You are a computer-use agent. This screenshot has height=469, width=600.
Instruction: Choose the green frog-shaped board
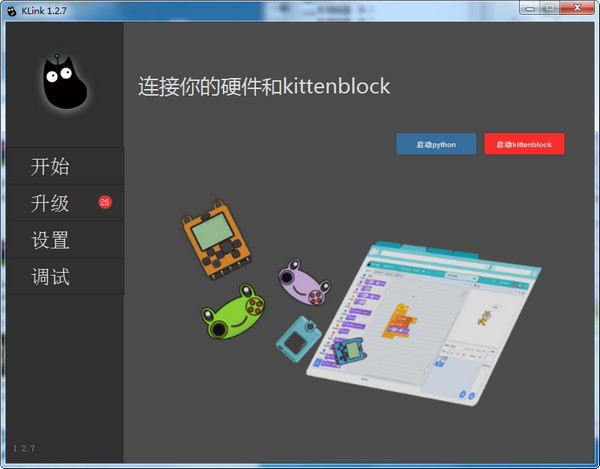233,315
